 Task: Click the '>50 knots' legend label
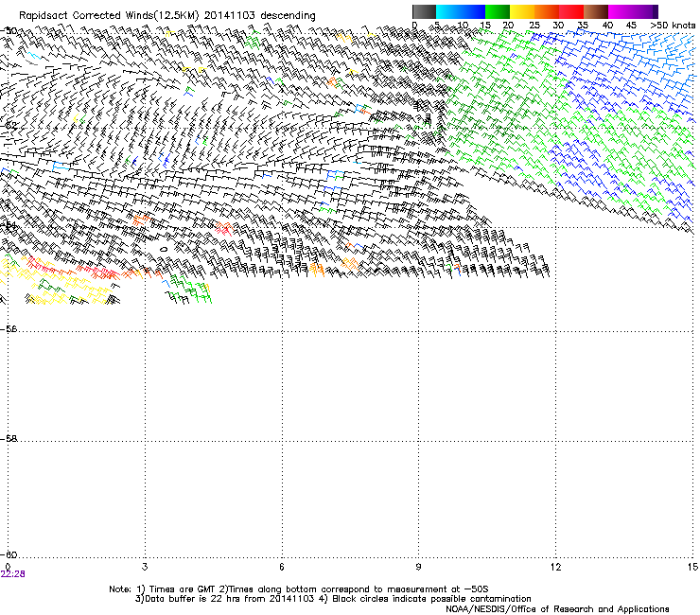pyautogui.click(x=673, y=26)
